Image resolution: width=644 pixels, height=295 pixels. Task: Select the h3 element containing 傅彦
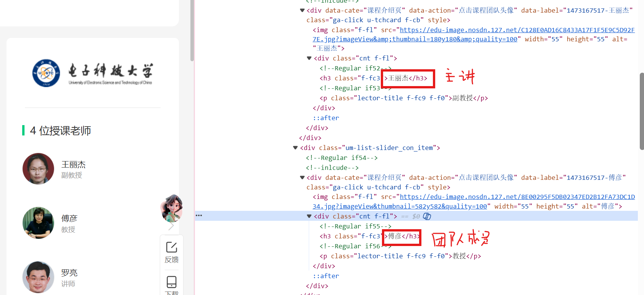[370, 236]
